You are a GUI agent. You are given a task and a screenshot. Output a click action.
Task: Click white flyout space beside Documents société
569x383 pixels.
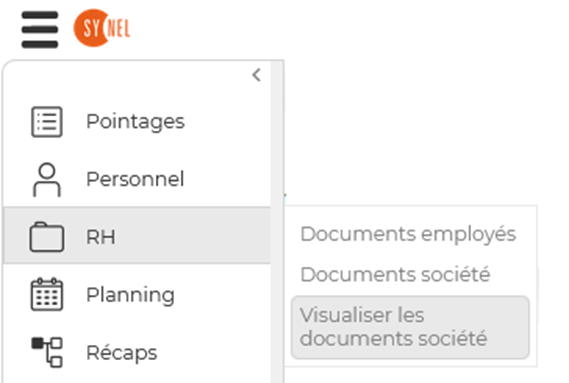coord(513,274)
